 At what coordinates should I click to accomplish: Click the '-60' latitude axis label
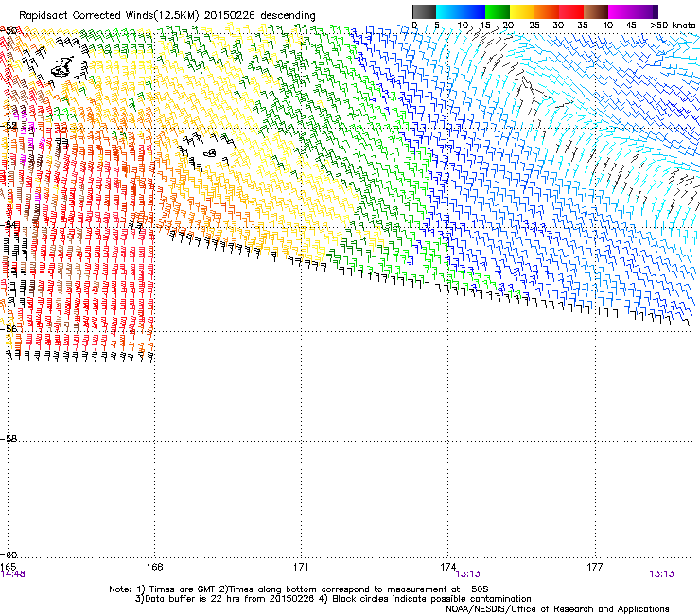[x=9, y=554]
